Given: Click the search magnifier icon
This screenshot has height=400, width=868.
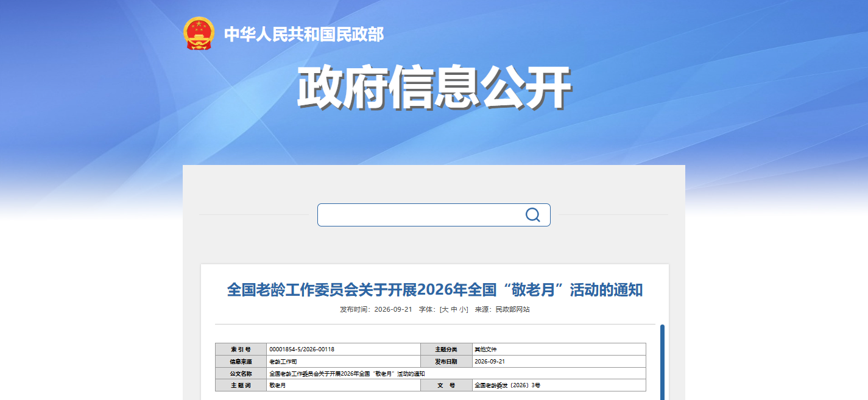Looking at the screenshot, I should [x=532, y=215].
